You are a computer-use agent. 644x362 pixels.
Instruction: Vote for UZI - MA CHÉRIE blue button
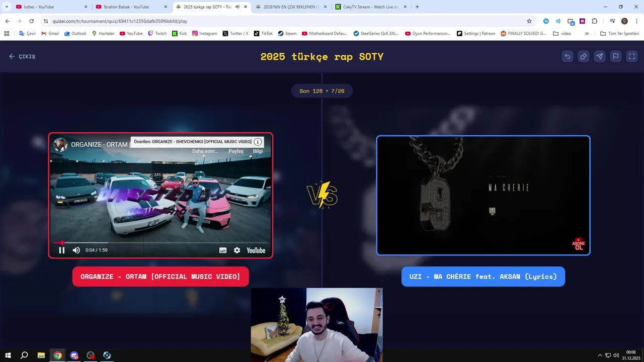click(x=483, y=277)
